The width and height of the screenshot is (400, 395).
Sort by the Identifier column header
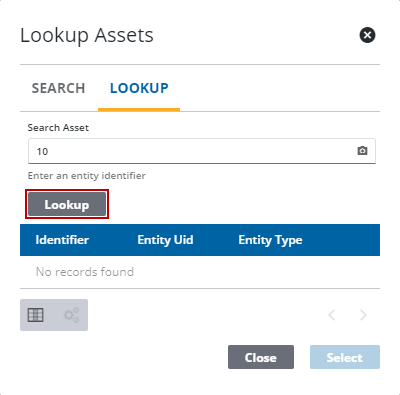[x=62, y=240]
